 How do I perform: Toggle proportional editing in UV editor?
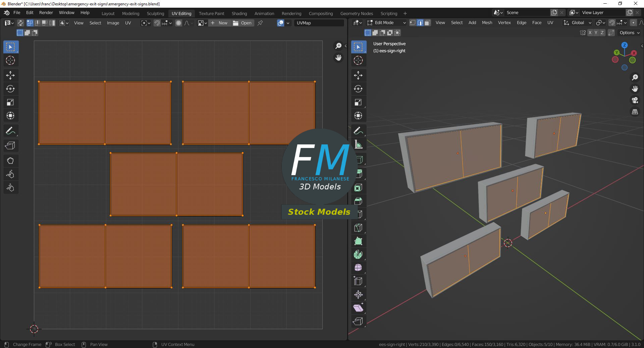coord(179,23)
